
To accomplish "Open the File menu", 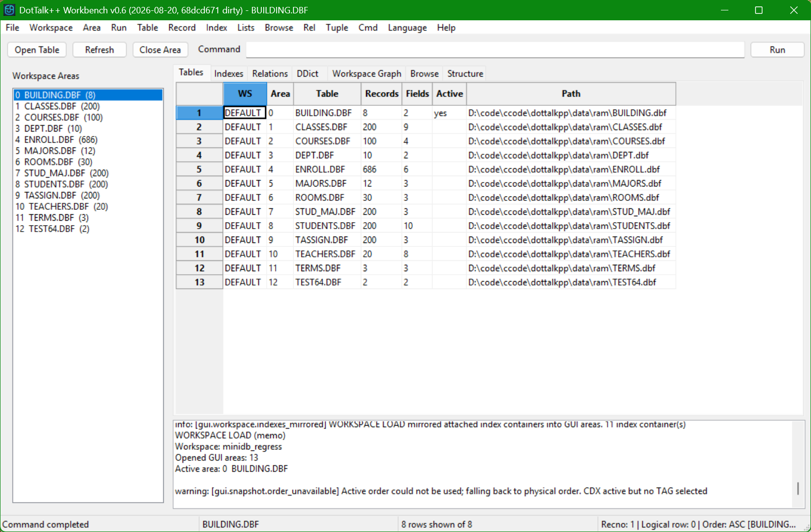I will 12,28.
